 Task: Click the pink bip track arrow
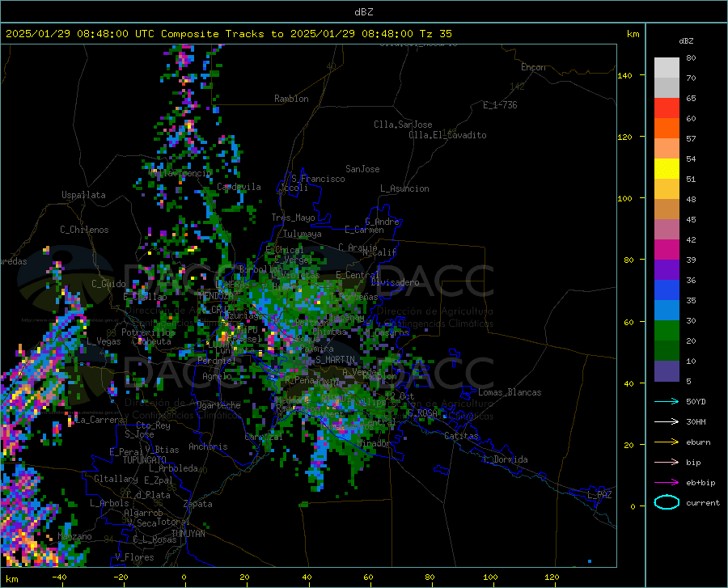pos(667,463)
